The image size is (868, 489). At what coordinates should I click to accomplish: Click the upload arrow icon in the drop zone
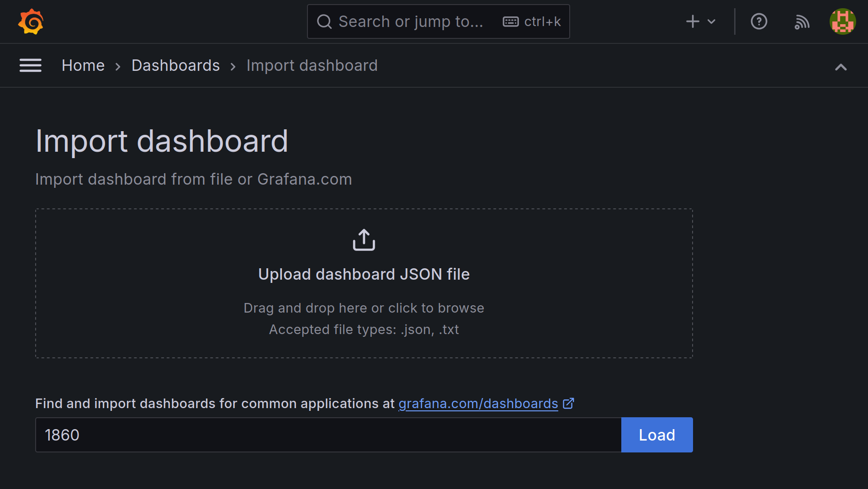coord(364,239)
